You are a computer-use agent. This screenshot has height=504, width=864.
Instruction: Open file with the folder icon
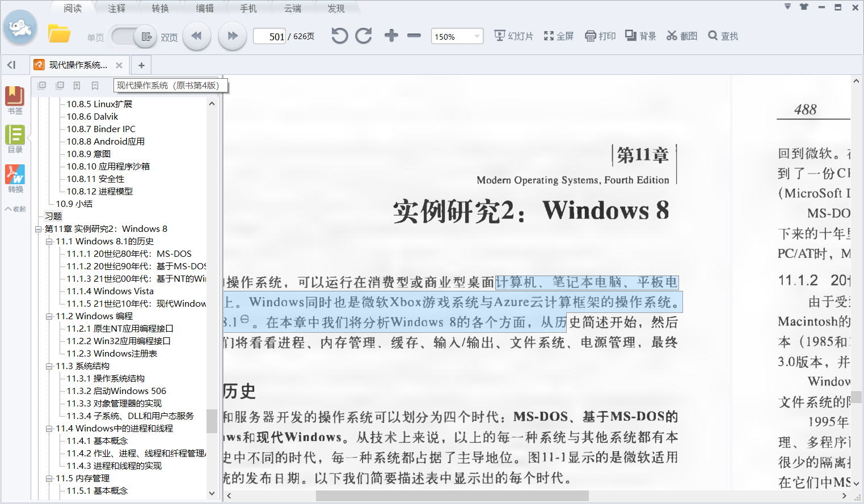point(59,35)
